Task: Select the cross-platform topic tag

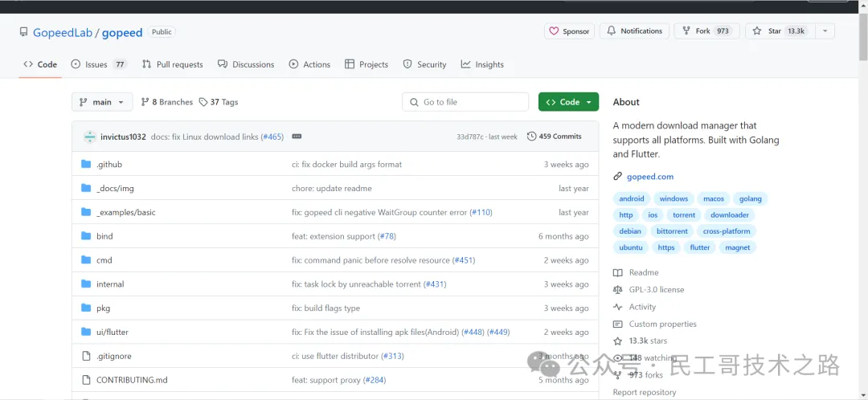Action: [x=727, y=231]
